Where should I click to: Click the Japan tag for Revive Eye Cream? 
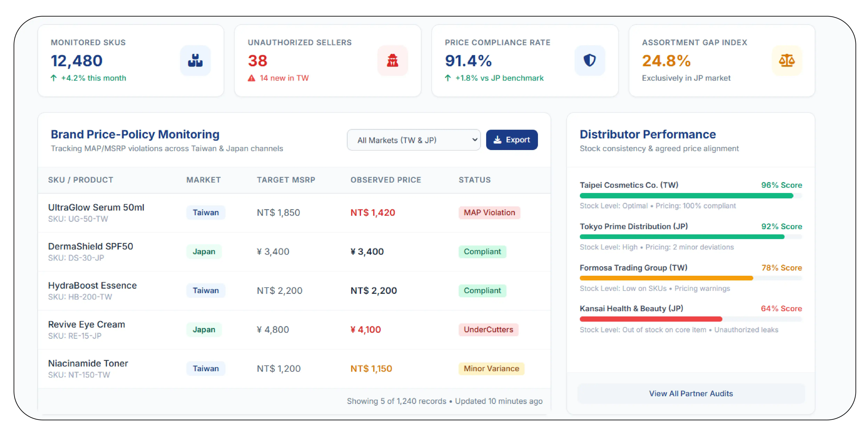click(x=204, y=330)
